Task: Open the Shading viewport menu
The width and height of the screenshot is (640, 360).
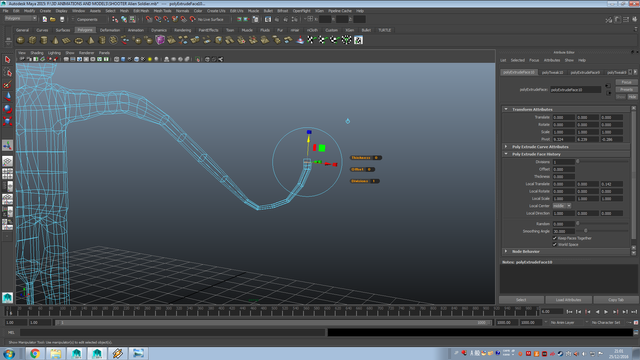Action: pyautogui.click(x=37, y=53)
